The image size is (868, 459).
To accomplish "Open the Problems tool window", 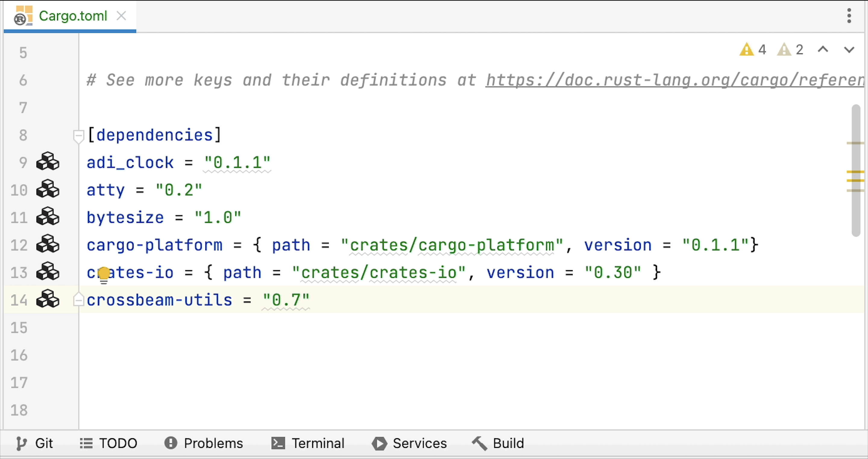I will [x=203, y=443].
